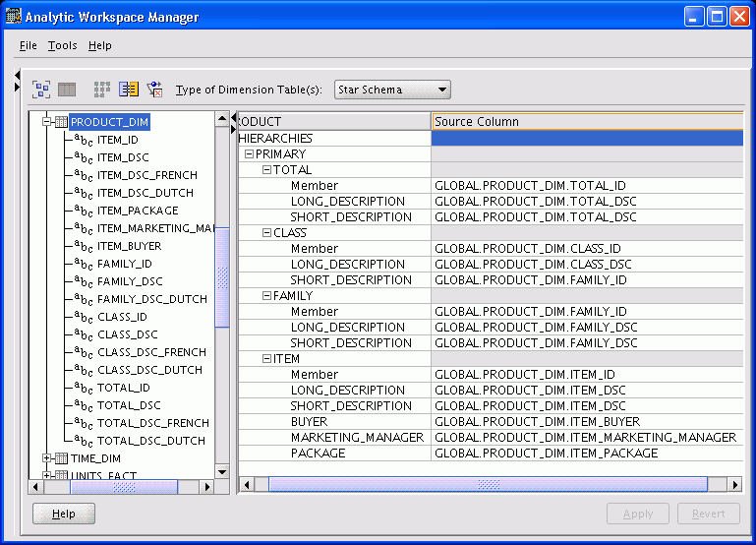Open the Star Schema dimension type dropdown
The height and width of the screenshot is (545, 756).
coord(392,90)
